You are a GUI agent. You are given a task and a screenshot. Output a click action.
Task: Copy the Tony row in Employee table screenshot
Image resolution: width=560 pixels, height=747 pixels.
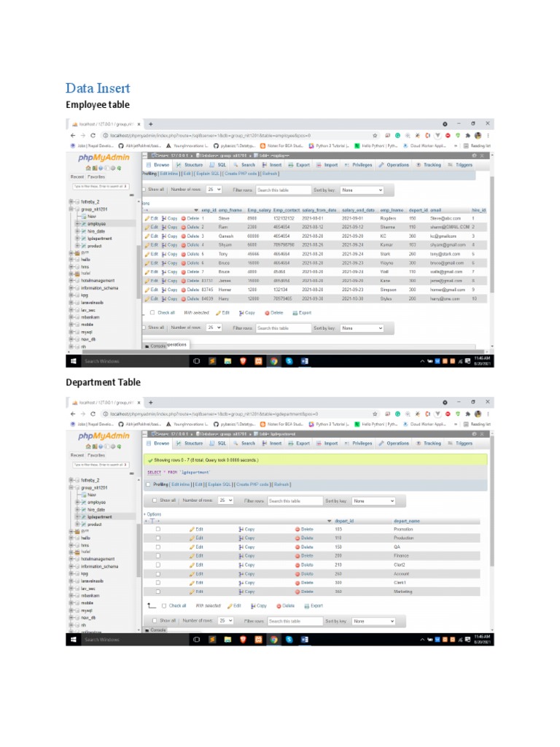pos(169,254)
